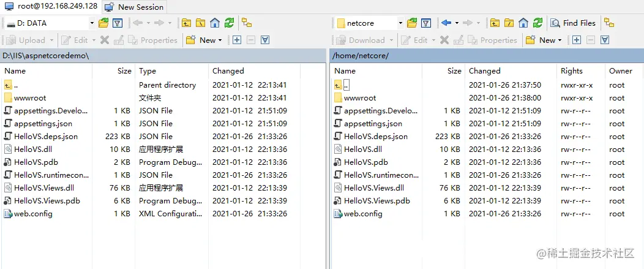
Task: Click blue back arrow in remote toolbar
Action: click(446, 23)
